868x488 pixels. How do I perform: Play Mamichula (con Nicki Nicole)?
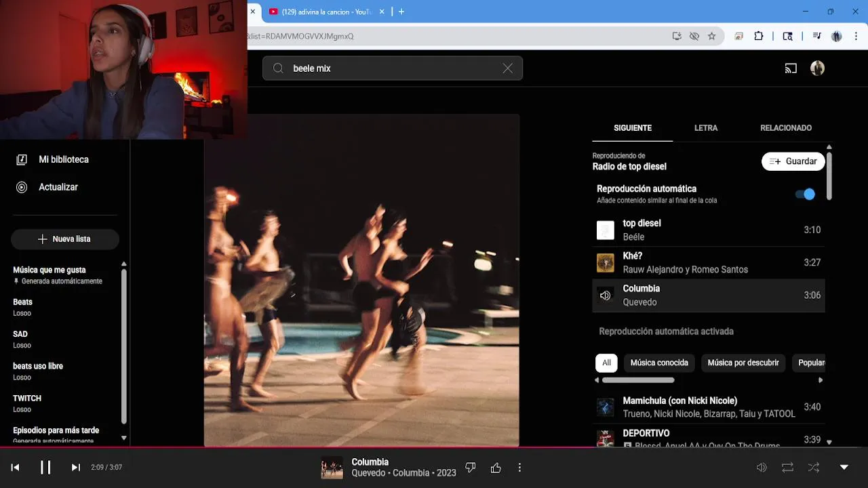[709, 407]
